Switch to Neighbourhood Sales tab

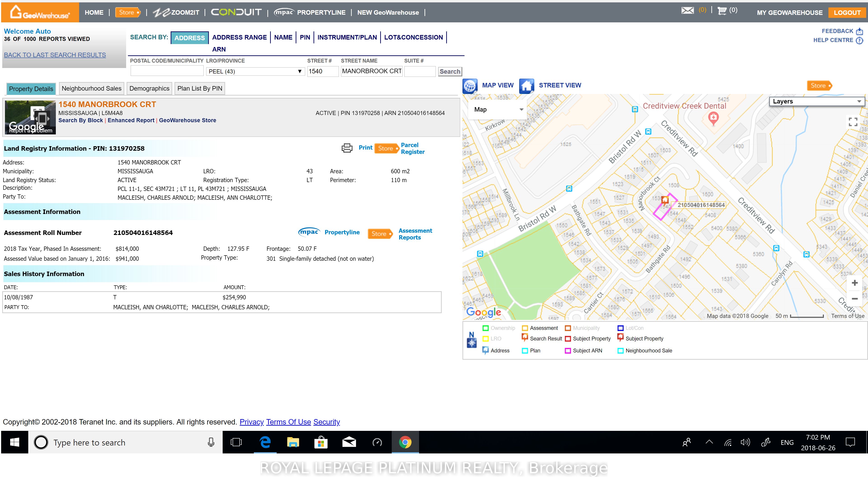click(x=91, y=89)
